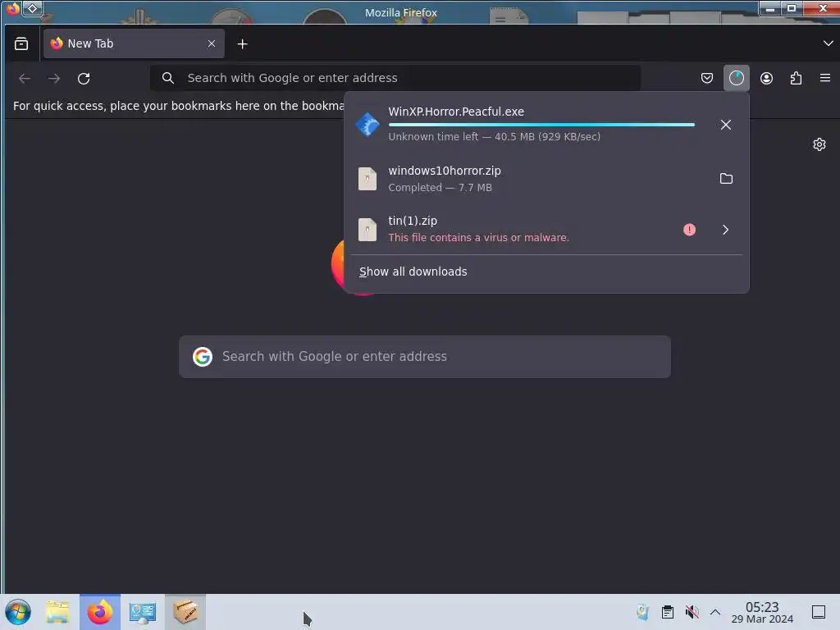Open a new tab with plus button
Screen dimensions: 840x630
tap(243, 44)
